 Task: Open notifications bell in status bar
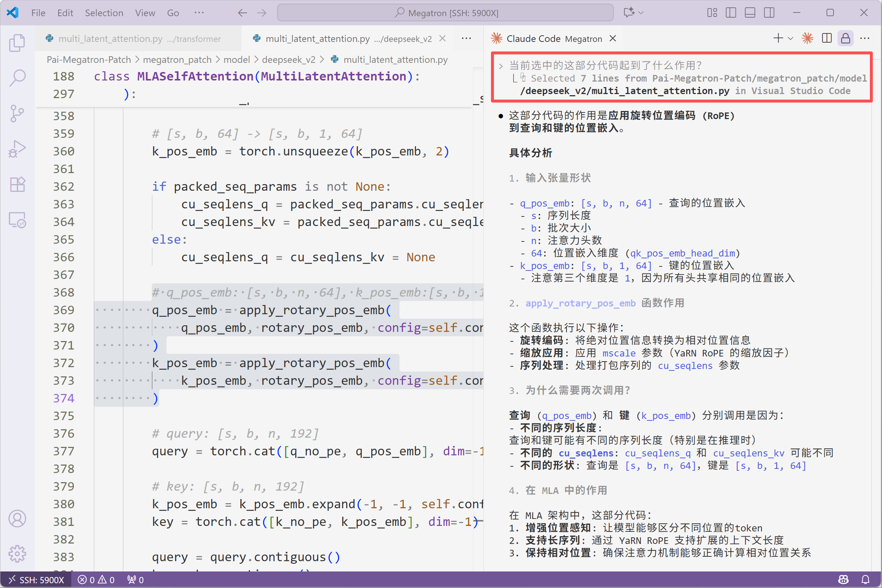(865, 580)
